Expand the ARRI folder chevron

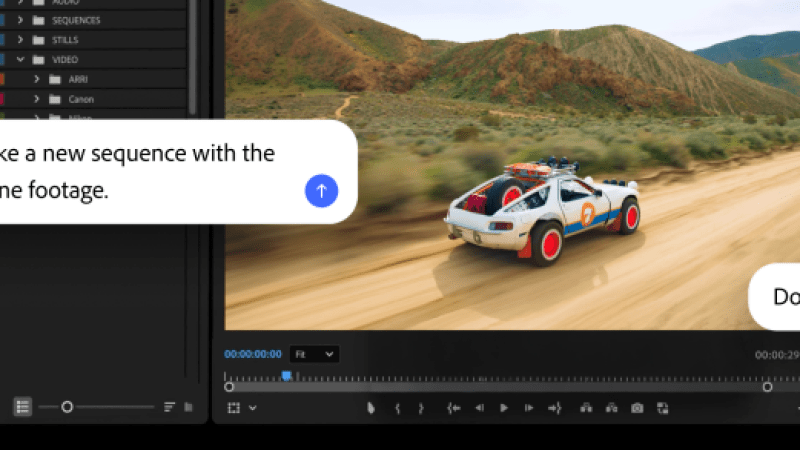pyautogui.click(x=36, y=79)
